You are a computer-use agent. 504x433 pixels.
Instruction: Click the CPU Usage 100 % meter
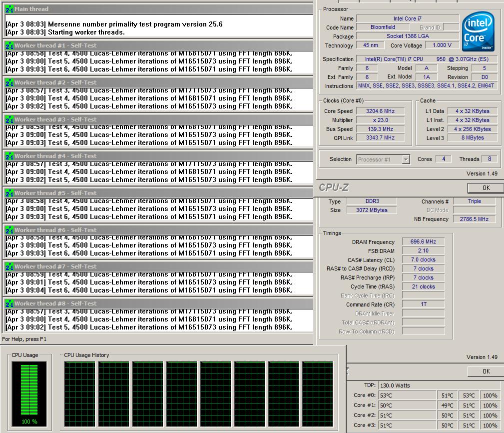(x=29, y=394)
